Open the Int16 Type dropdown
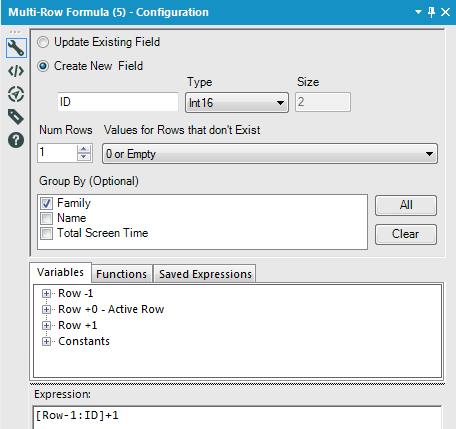The width and height of the screenshot is (456, 429). click(x=237, y=103)
